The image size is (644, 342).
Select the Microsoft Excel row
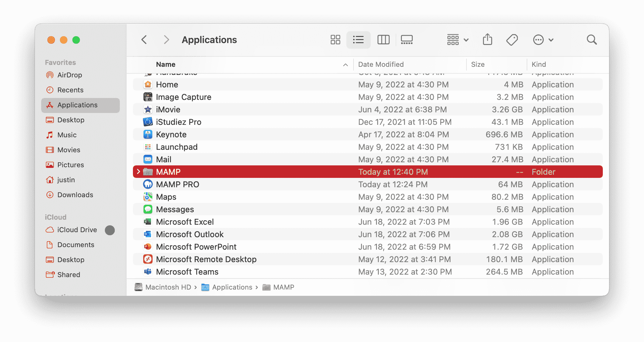[x=185, y=222]
